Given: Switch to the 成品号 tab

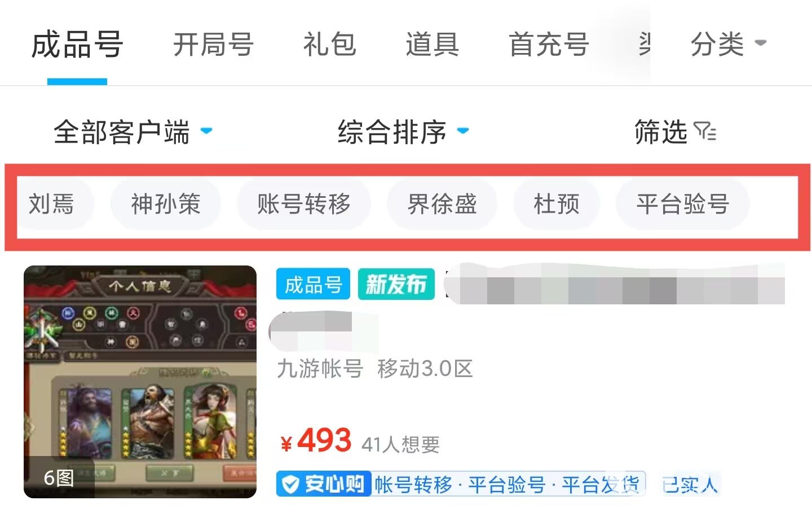Looking at the screenshot, I should [77, 45].
